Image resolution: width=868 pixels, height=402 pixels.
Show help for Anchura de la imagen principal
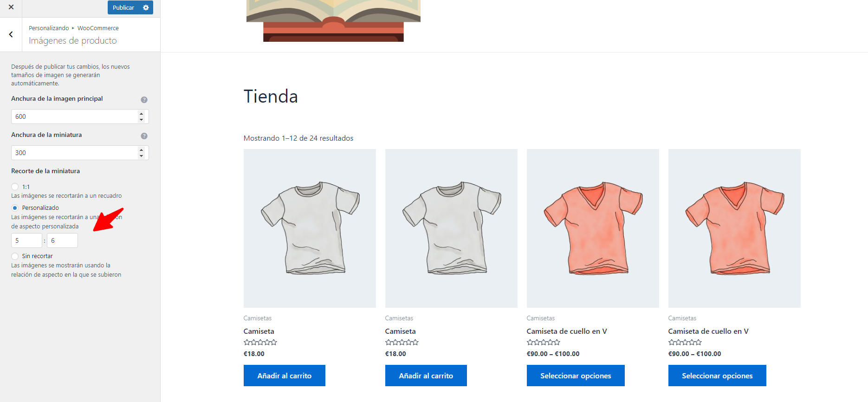144,100
